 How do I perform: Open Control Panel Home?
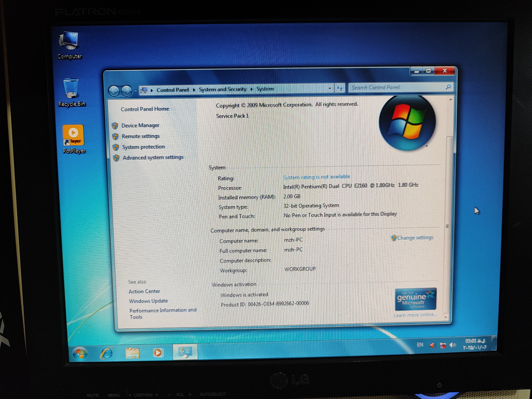pos(145,109)
